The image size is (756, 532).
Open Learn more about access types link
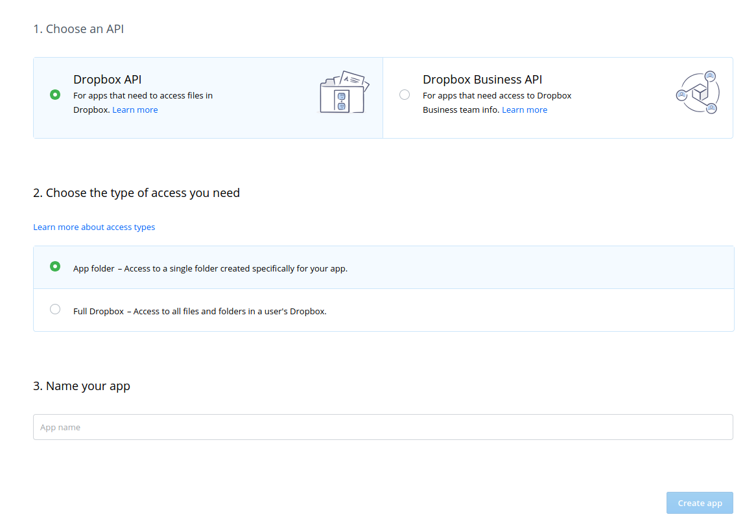94,227
